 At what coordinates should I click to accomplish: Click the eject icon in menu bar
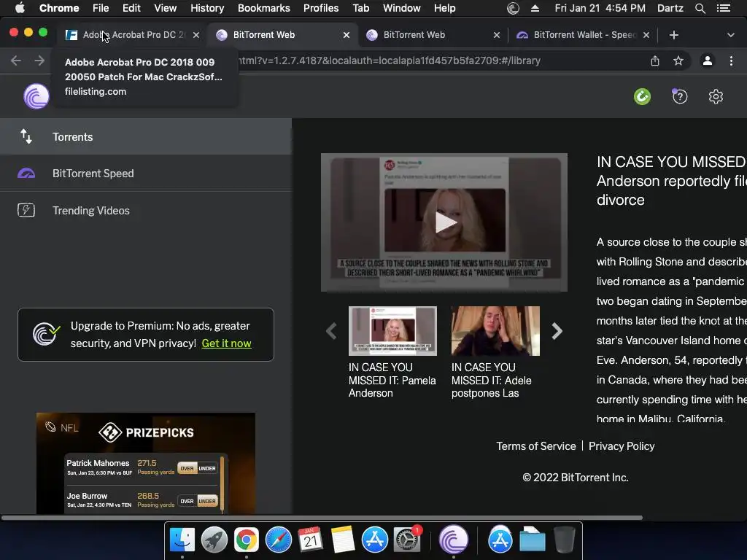click(535, 8)
